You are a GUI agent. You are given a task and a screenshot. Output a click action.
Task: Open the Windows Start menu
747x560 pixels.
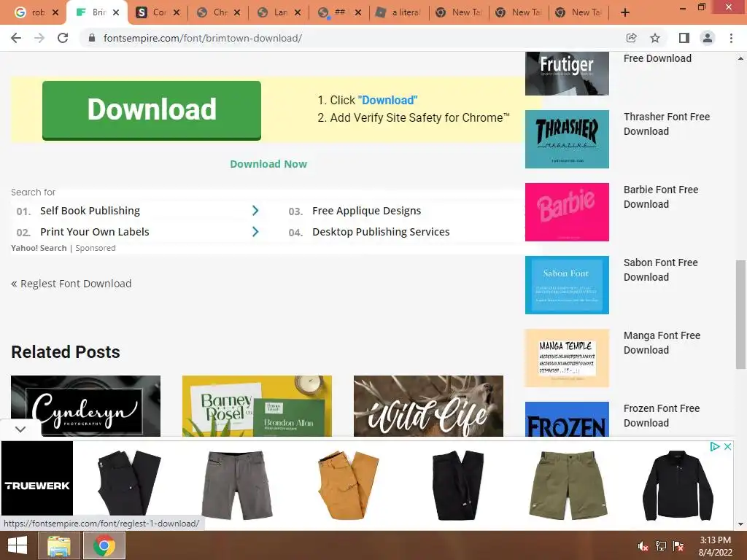[18, 545]
